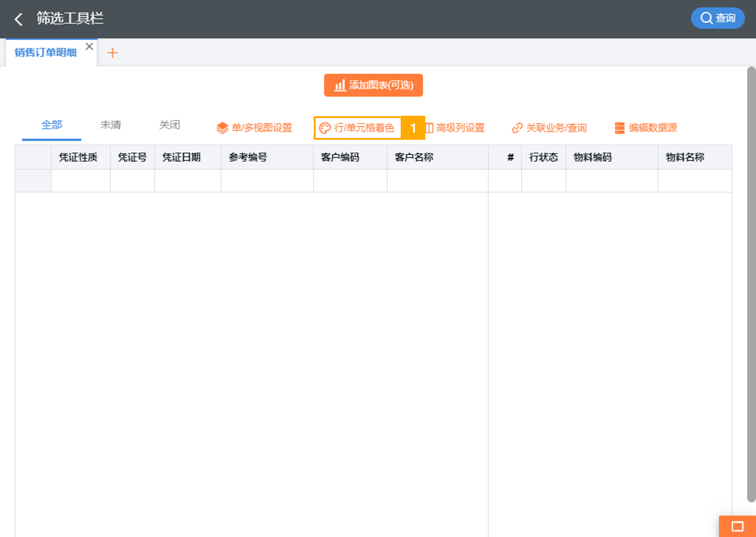Viewport: 756px width, 537px height.
Task: Click the 物料名称 column header
Action: 695,157
